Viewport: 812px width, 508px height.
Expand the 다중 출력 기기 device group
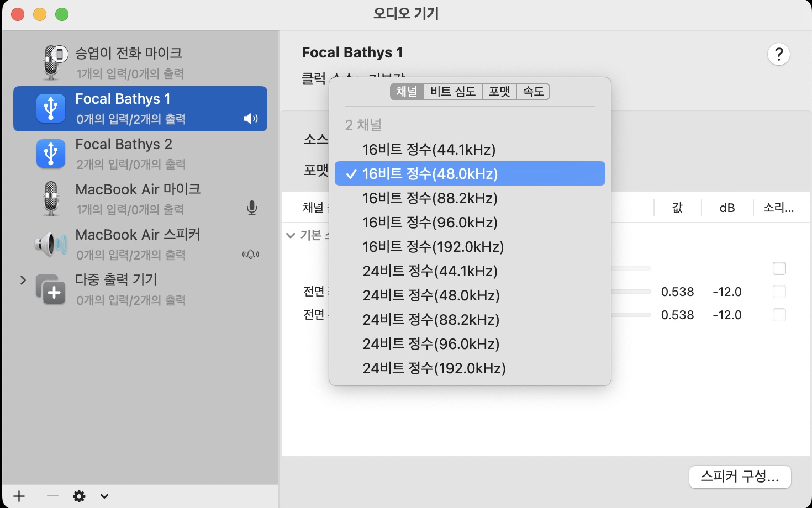[x=23, y=280]
